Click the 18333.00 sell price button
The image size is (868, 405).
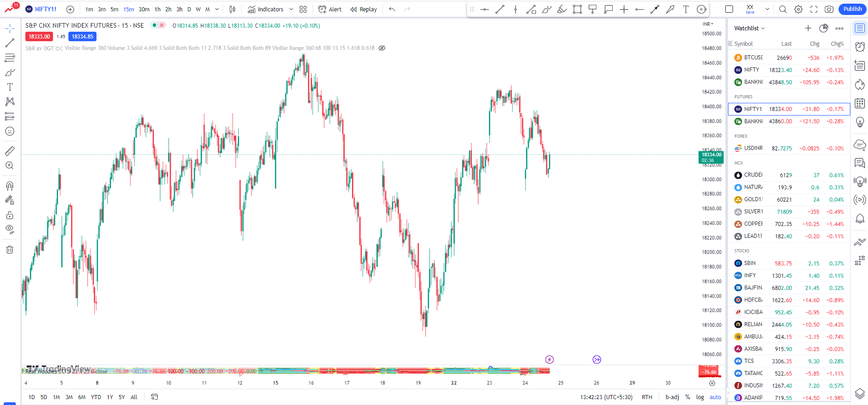coord(39,37)
